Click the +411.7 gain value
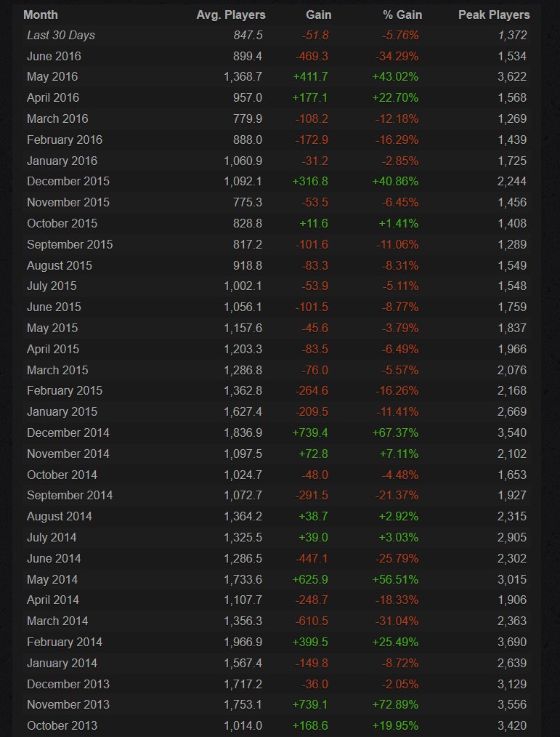The image size is (560, 737). coord(311,76)
